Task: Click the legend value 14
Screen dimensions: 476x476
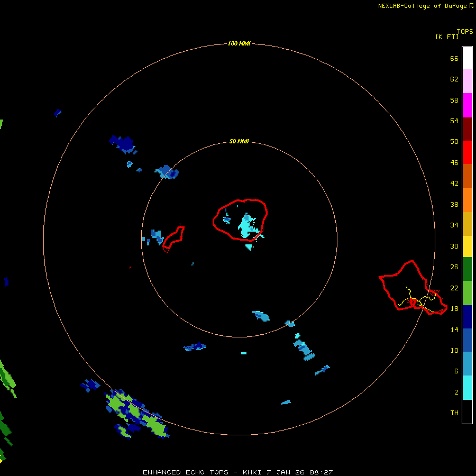Action: pos(454,329)
